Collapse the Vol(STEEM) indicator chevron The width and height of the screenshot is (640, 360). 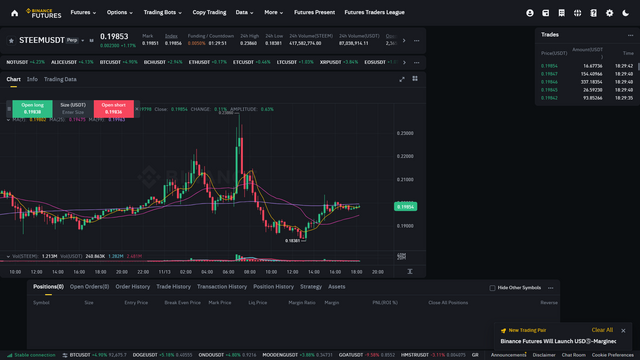[8, 256]
